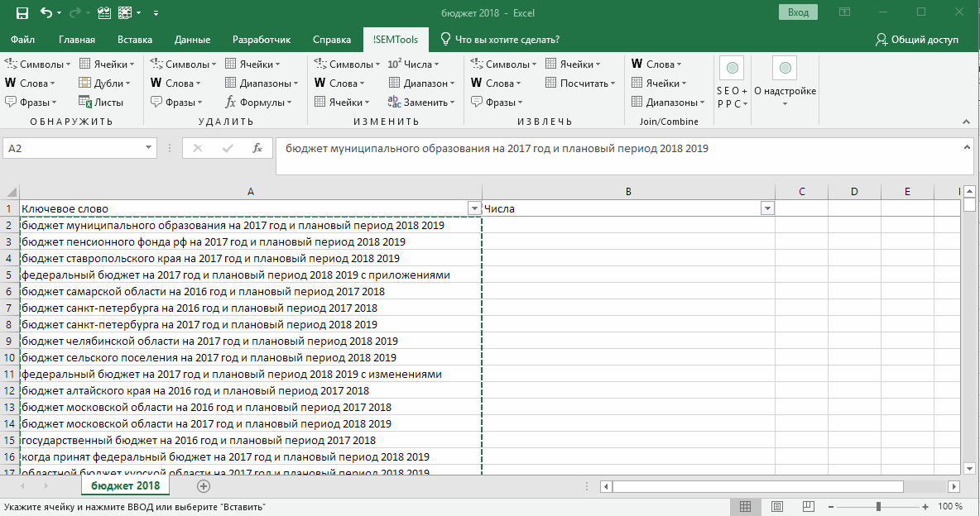Image resolution: width=980 pixels, height=516 pixels.
Task: Switch to Page Layout view in status bar
Action: tap(776, 506)
